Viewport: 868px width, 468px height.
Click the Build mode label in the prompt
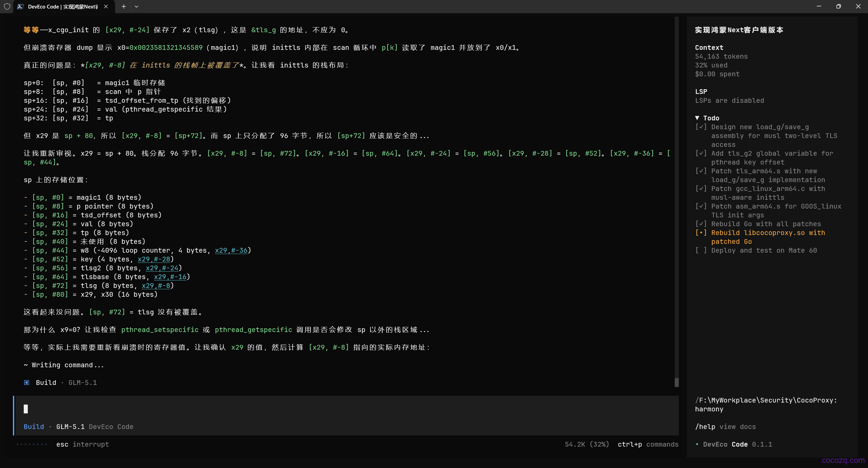[34, 427]
